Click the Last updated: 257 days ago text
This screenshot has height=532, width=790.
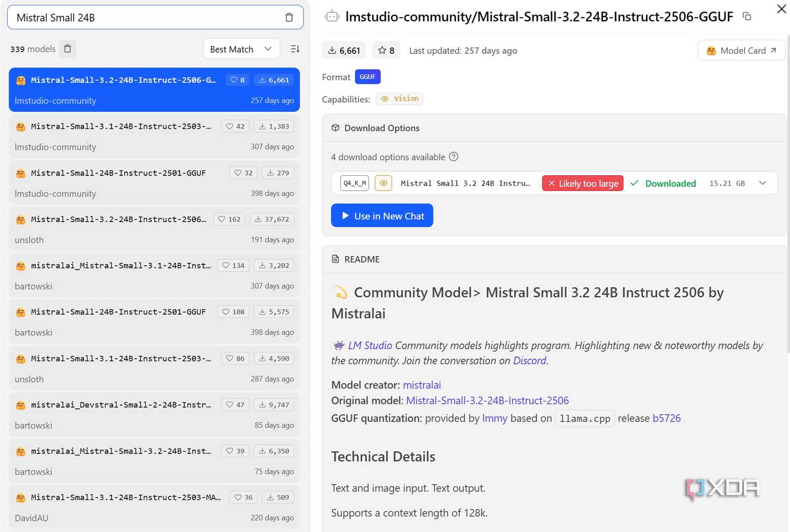click(463, 51)
